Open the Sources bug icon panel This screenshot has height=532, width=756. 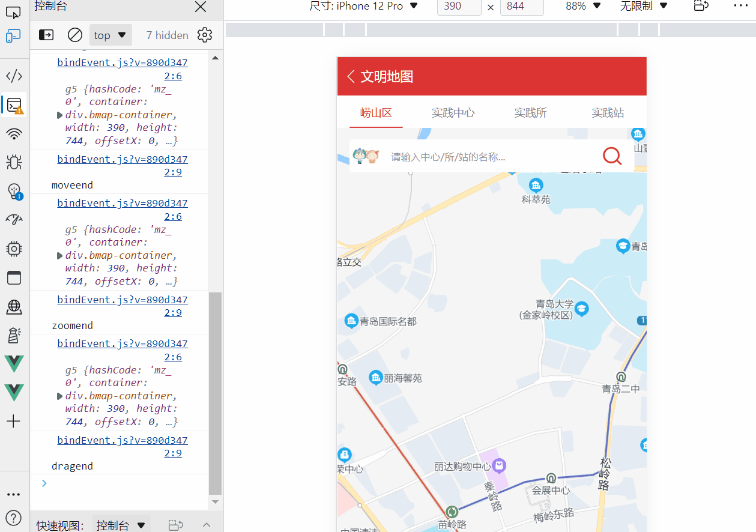tap(14, 162)
